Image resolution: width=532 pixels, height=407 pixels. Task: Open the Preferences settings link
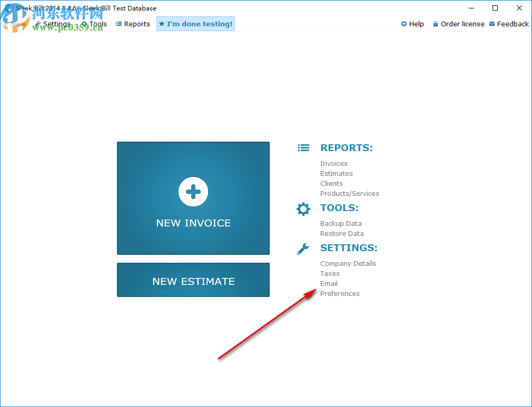click(340, 293)
